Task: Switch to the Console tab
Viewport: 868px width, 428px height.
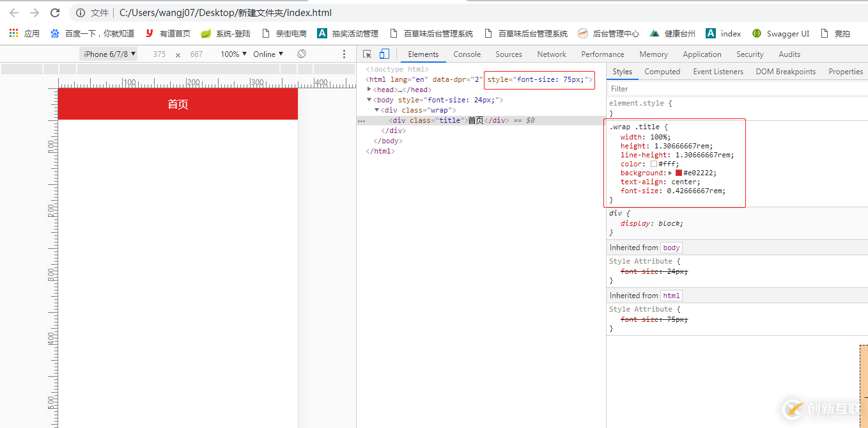Action: 467,54
